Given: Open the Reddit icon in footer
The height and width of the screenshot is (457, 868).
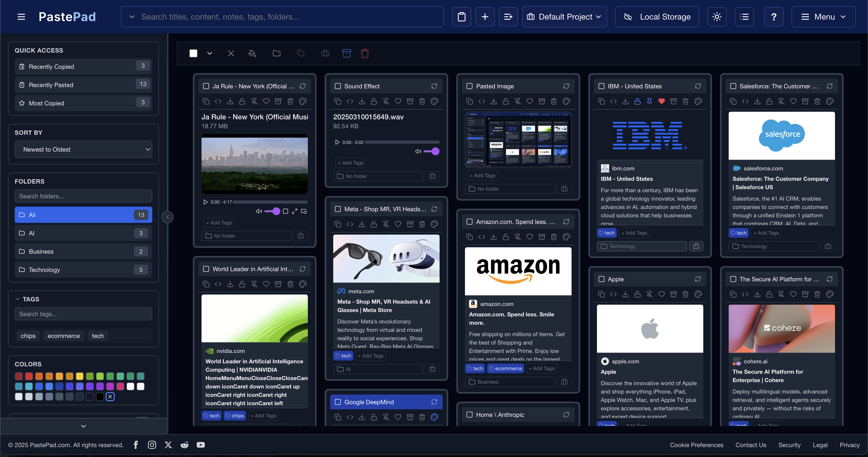Looking at the screenshot, I should coord(184,445).
